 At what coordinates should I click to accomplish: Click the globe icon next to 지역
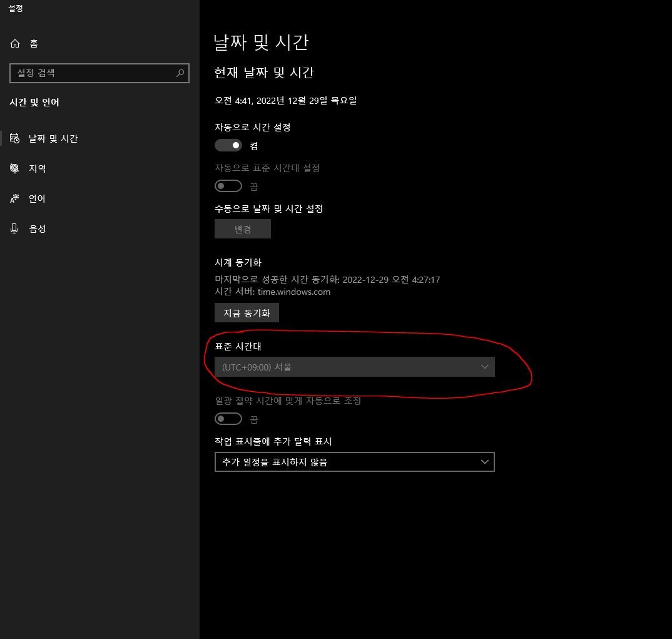point(15,168)
